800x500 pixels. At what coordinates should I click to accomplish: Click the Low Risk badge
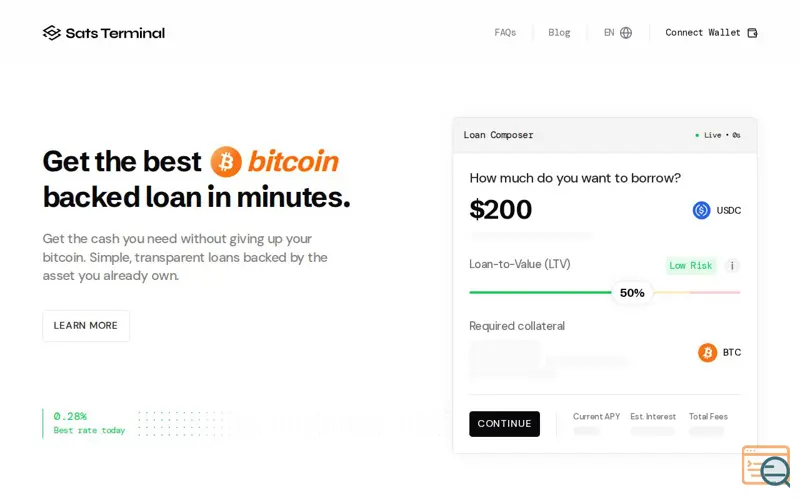tap(691, 266)
